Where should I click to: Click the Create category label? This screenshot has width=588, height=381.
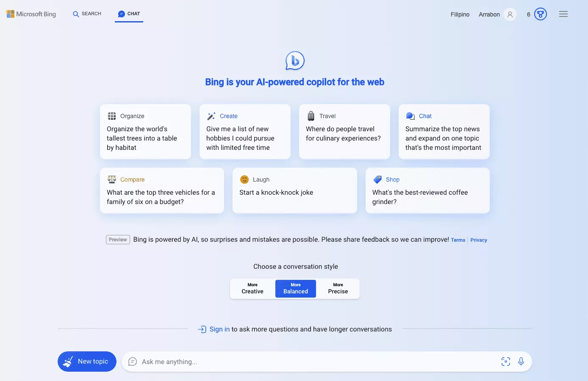(229, 116)
